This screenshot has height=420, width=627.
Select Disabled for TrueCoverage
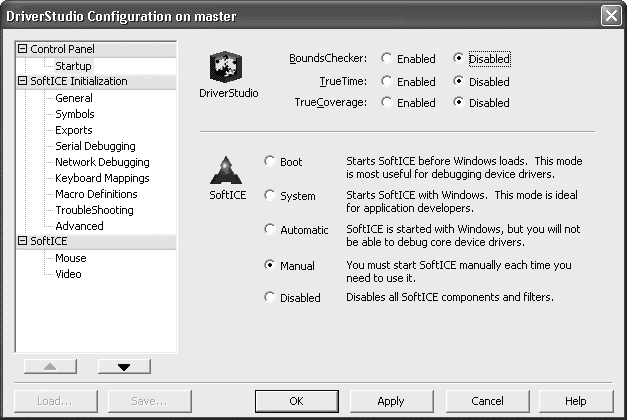coord(458,102)
